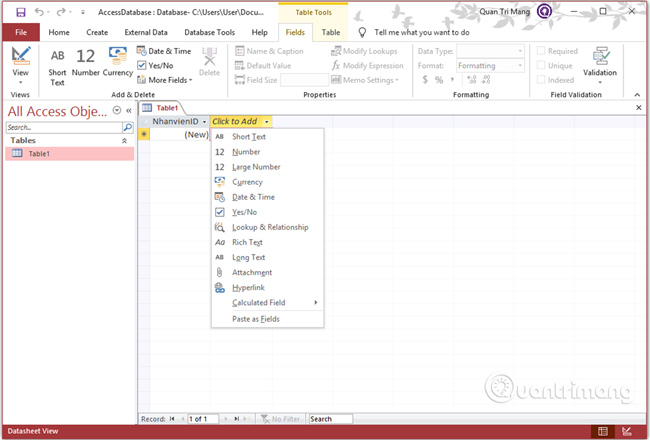Click record navigator Search box
Screen dimensions: 650x440
[331, 419]
